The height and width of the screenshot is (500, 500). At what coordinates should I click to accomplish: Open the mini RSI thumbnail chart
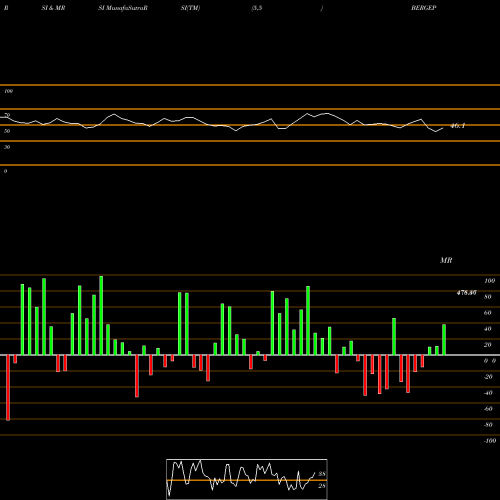click(247, 479)
